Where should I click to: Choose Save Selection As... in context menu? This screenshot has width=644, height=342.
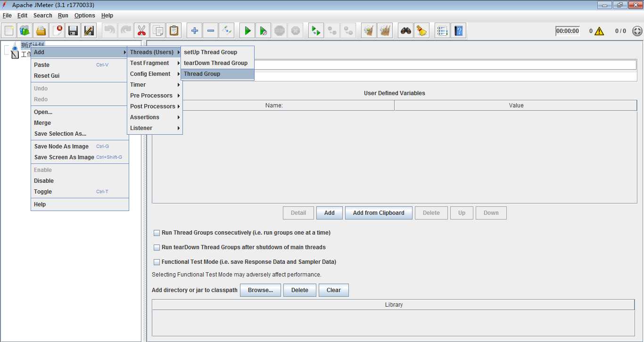[80, 134]
